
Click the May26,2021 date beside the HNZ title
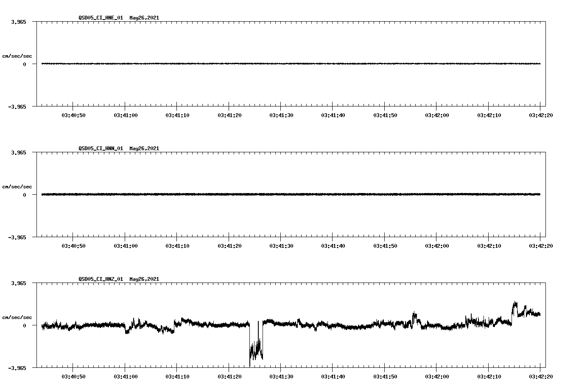point(143,279)
